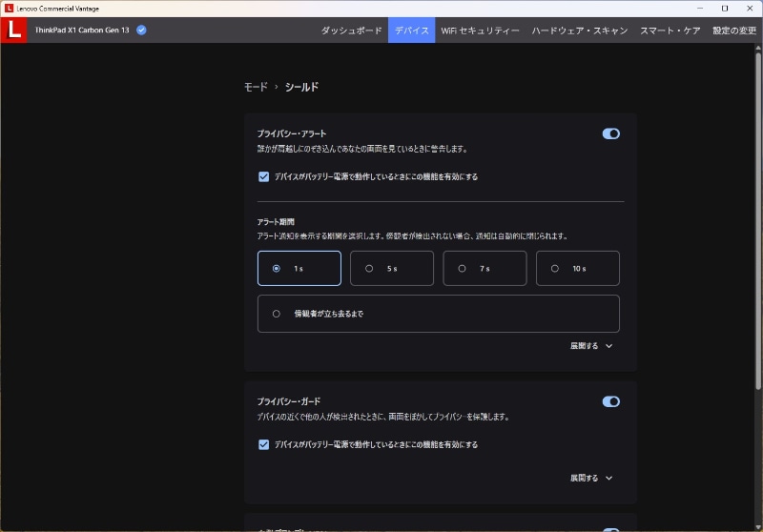763x532 pixels.
Task: Select the デバイス tab
Action: point(412,31)
